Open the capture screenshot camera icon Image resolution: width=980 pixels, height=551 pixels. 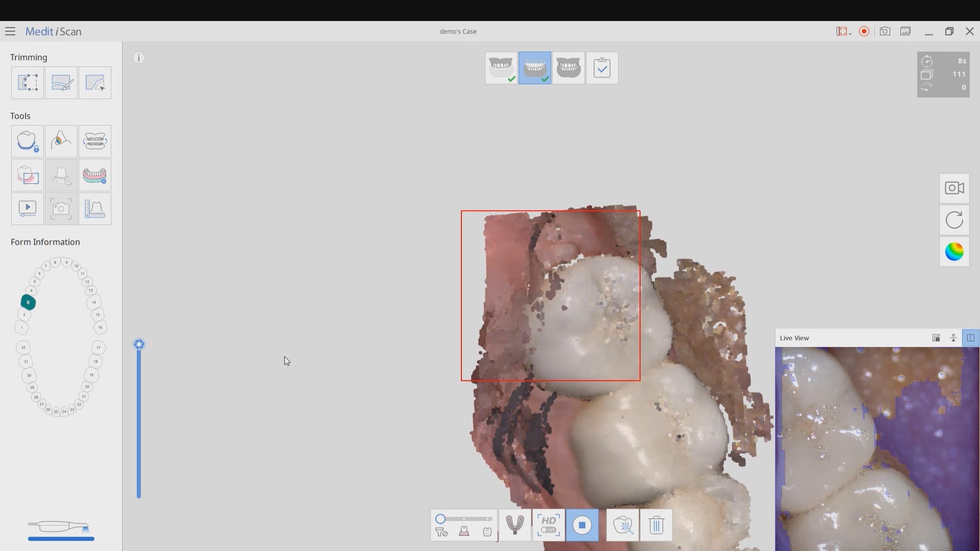[885, 32]
